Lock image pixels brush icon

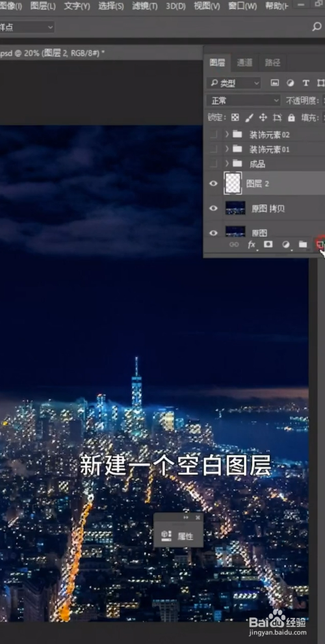point(249,118)
